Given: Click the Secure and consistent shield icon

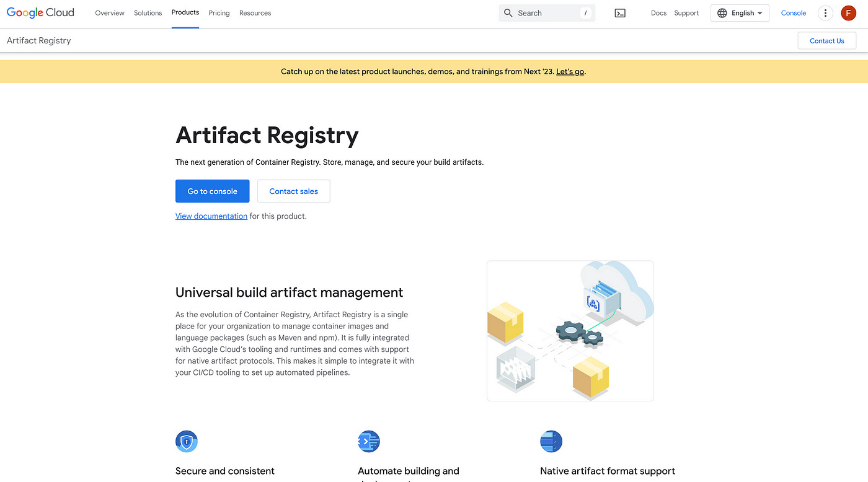Looking at the screenshot, I should point(187,441).
